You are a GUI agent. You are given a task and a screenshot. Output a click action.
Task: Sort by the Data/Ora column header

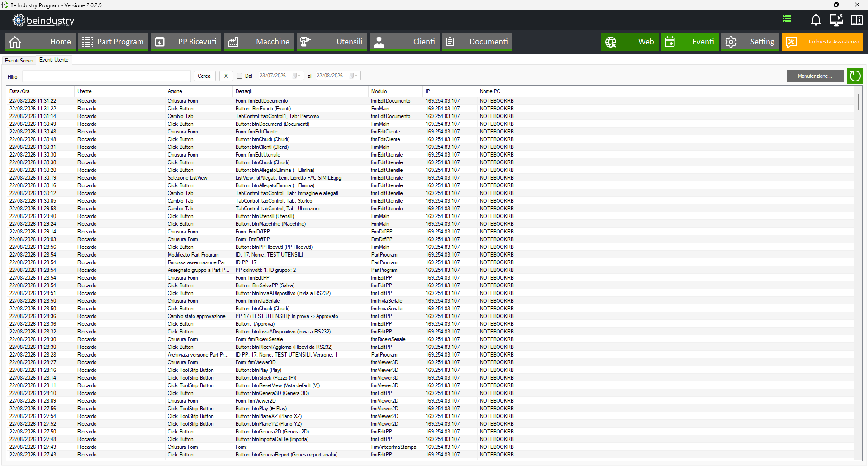pos(40,91)
